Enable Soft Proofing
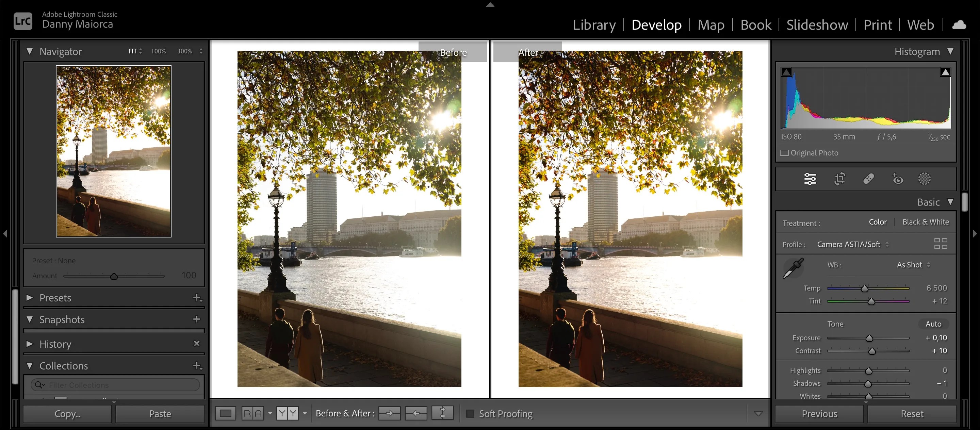 point(470,413)
